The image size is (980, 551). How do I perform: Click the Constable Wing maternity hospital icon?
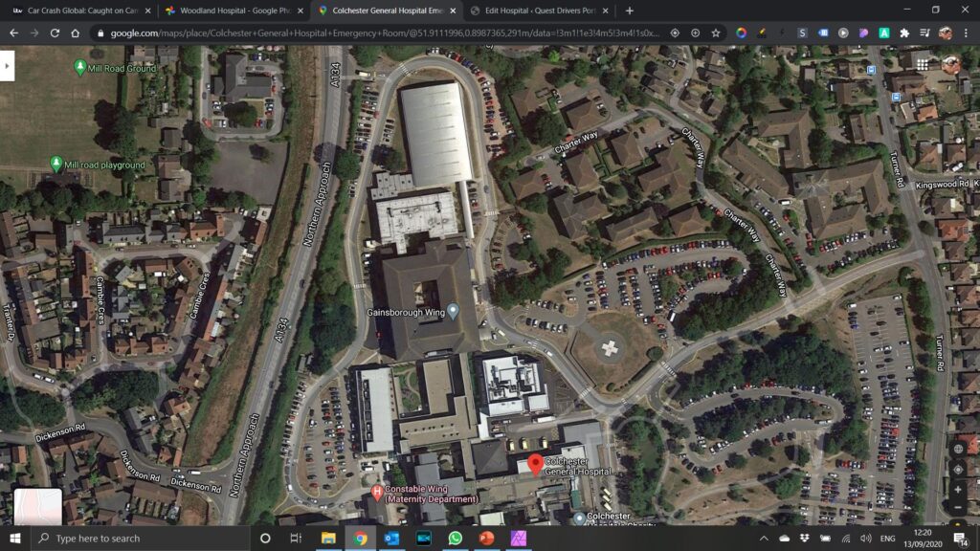pyautogui.click(x=377, y=492)
